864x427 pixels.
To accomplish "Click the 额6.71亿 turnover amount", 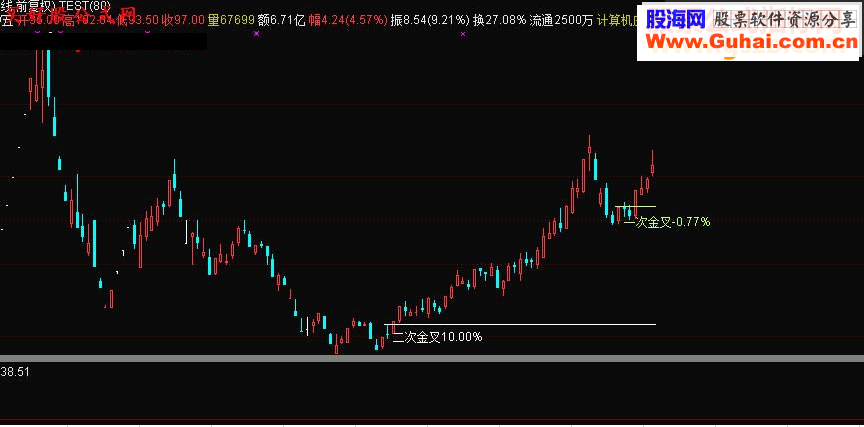I will (282, 20).
